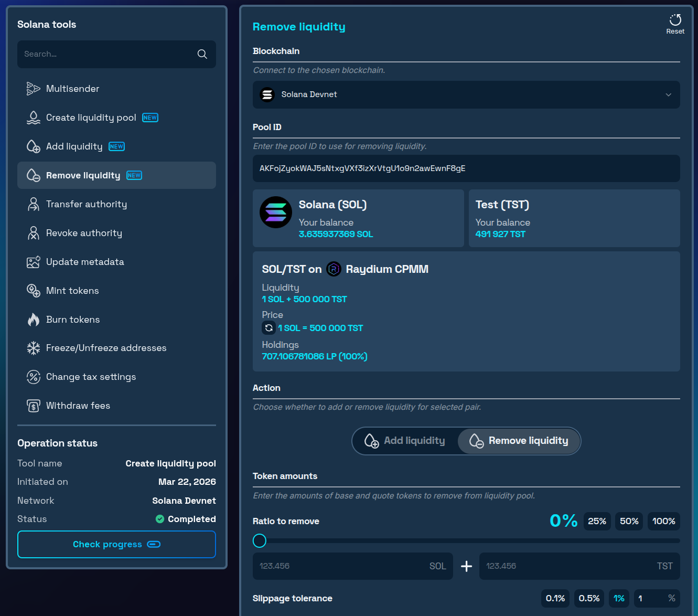Click the search magnifier in Solana tools
The width and height of the screenshot is (698, 616).
(x=202, y=54)
